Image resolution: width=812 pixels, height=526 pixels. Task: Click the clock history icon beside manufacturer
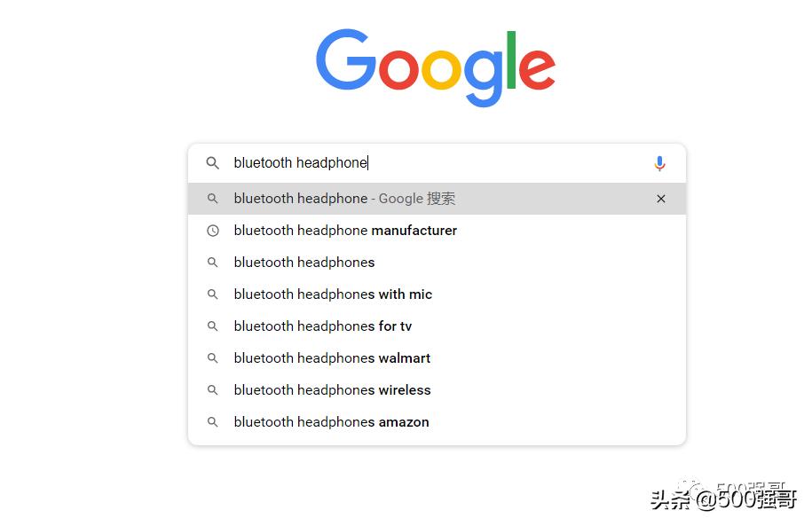click(213, 231)
